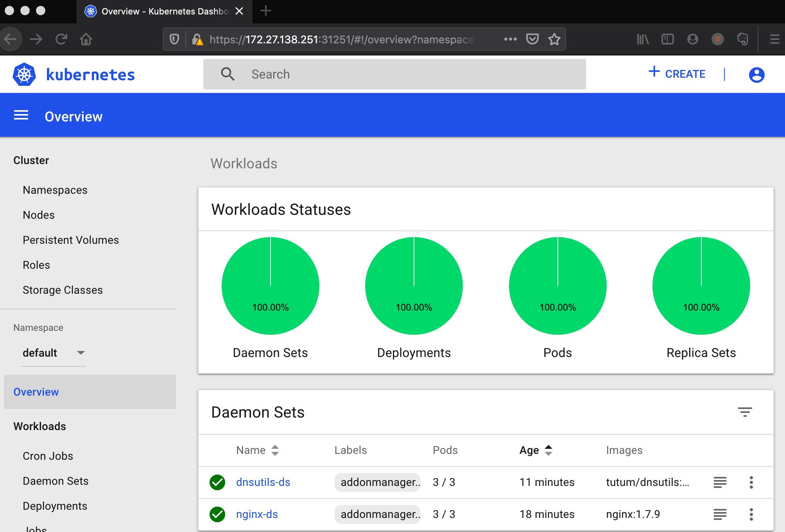Go back with browser back arrow
The height and width of the screenshot is (532, 785).
coord(11,39)
